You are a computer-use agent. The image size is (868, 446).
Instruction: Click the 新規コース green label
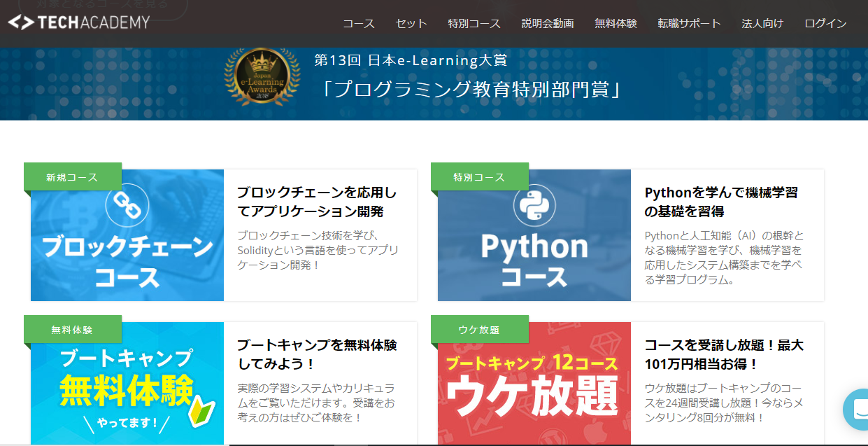(73, 177)
